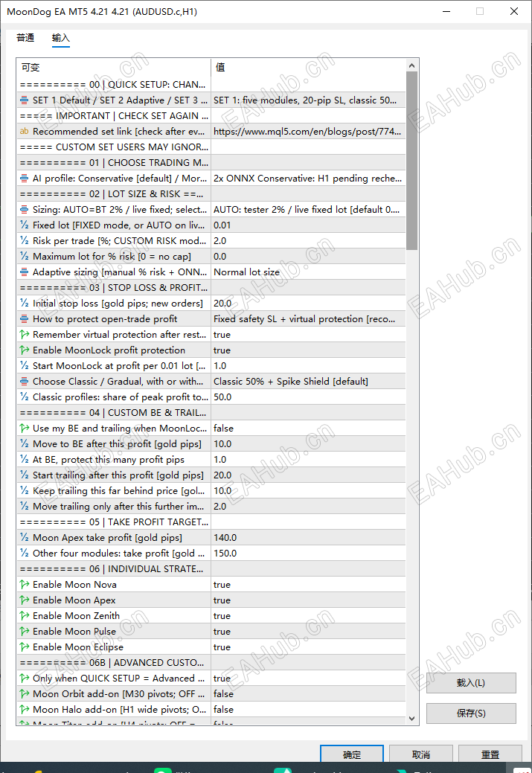
Task: Click the 载入(L) button
Action: point(471,683)
